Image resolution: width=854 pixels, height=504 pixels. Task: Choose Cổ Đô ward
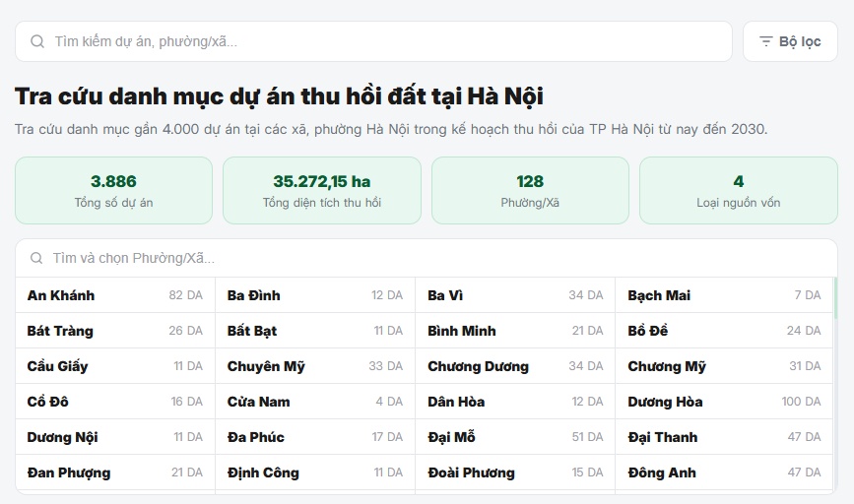point(115,401)
